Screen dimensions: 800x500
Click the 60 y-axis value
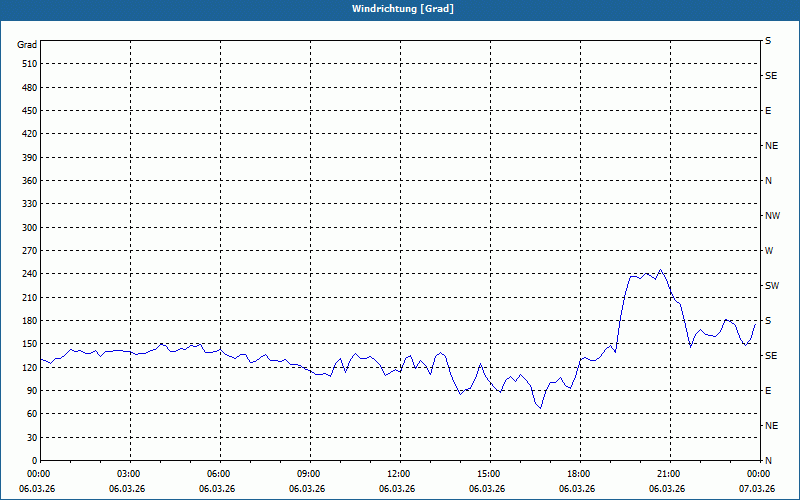(x=32, y=414)
